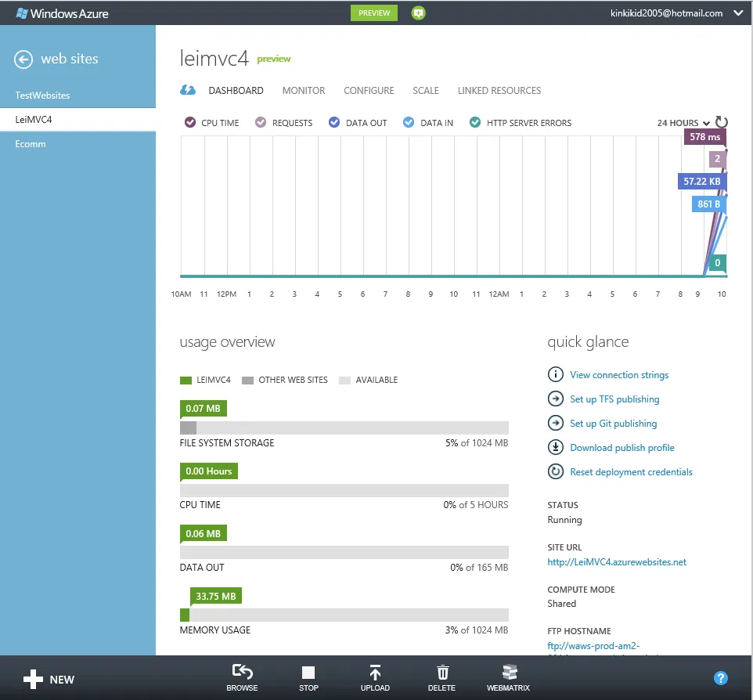753x700 pixels.
Task: Click the 0.07 MB storage value tag
Action: pyautogui.click(x=204, y=409)
